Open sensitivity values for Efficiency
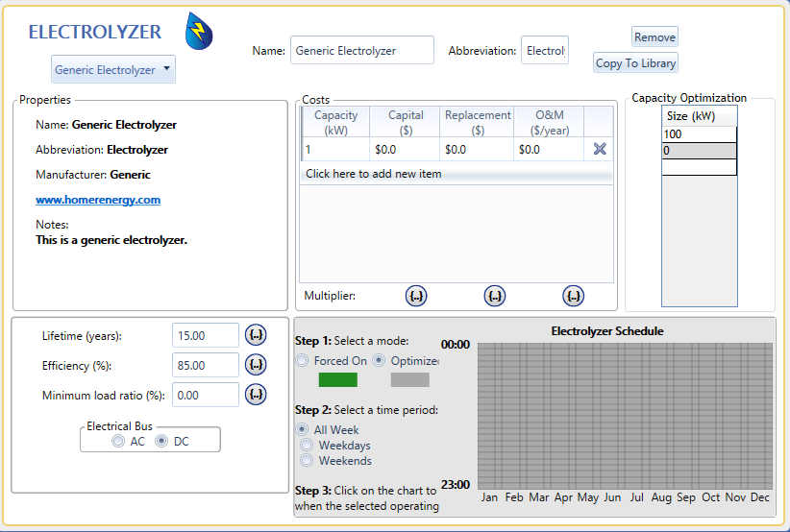The width and height of the screenshot is (790, 532). tap(256, 365)
